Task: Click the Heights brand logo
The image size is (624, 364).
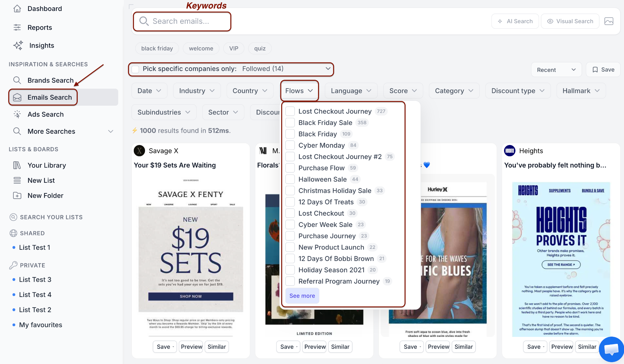Action: coord(510,151)
